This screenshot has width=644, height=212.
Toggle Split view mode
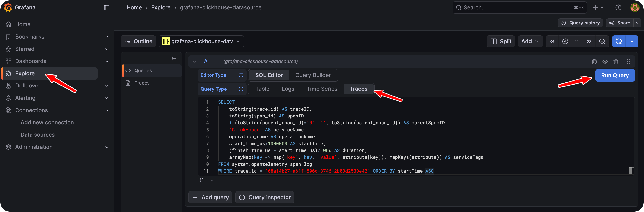[x=501, y=42]
